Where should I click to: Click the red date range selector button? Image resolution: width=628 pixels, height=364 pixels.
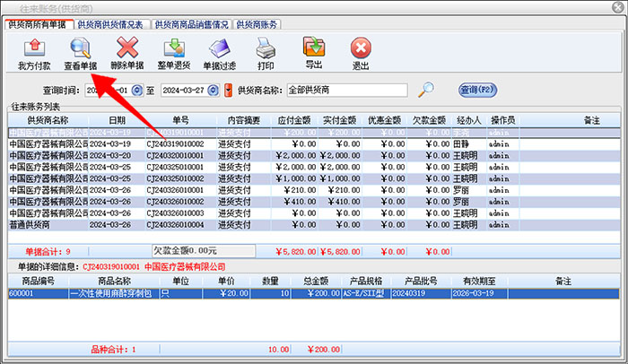tap(228, 91)
